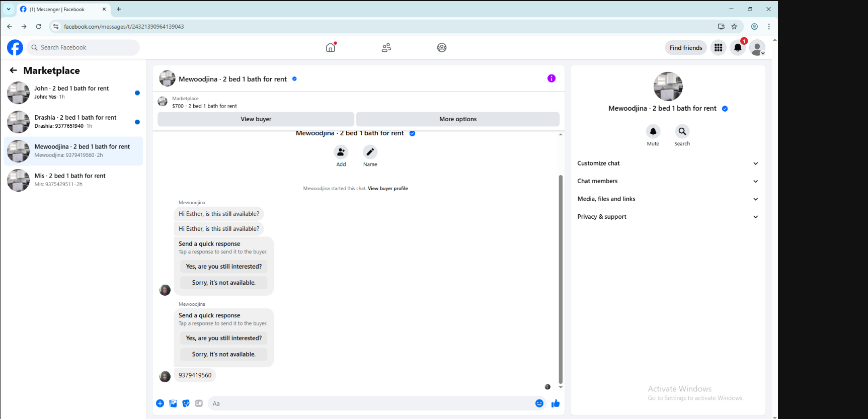This screenshot has height=419, width=868.
Task: Open Chrome menu three dots
Action: tap(769, 26)
